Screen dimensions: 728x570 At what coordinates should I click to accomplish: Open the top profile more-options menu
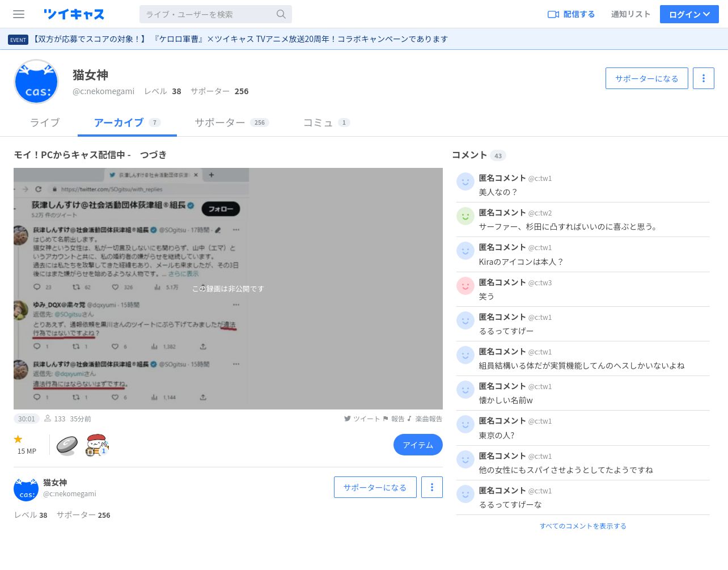[704, 78]
